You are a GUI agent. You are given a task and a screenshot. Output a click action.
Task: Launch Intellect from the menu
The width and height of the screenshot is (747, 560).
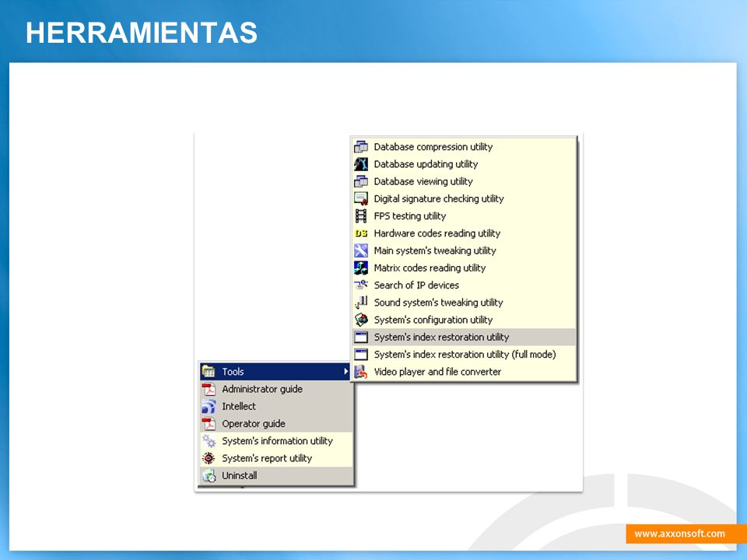coord(276,406)
